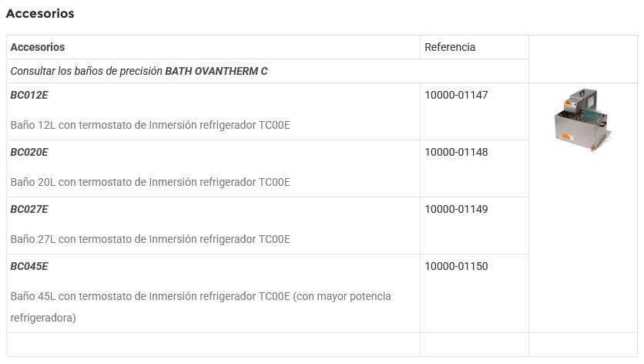Screen dimensions: 644x364
Task: Click the 'Accesorios' table column header
Action: click(x=38, y=47)
